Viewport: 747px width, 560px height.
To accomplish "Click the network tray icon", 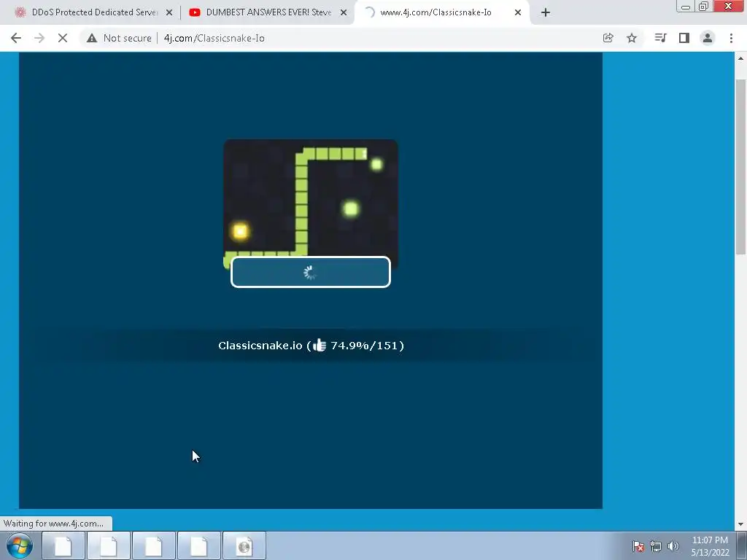I will pos(656,546).
